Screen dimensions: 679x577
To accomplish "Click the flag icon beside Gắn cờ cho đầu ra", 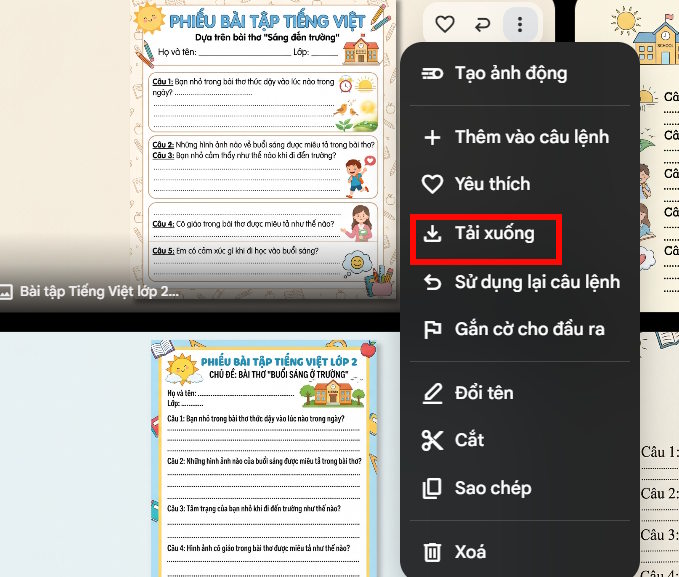I will [432, 329].
